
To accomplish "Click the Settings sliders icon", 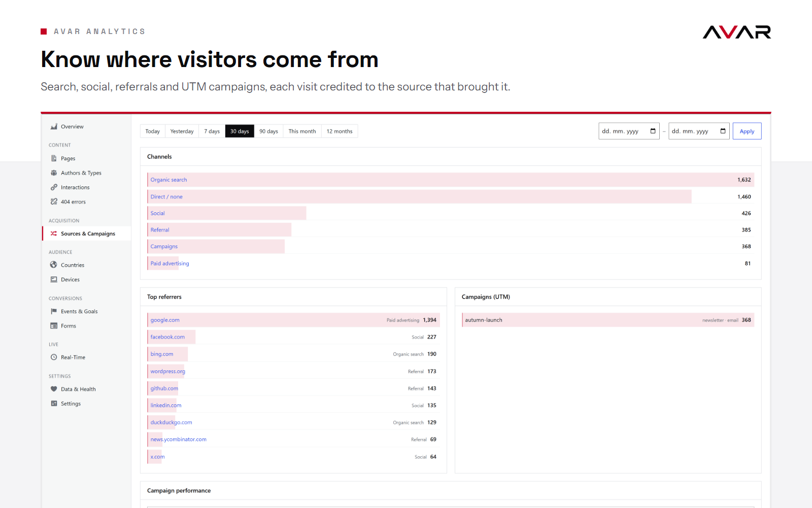I will [x=54, y=403].
